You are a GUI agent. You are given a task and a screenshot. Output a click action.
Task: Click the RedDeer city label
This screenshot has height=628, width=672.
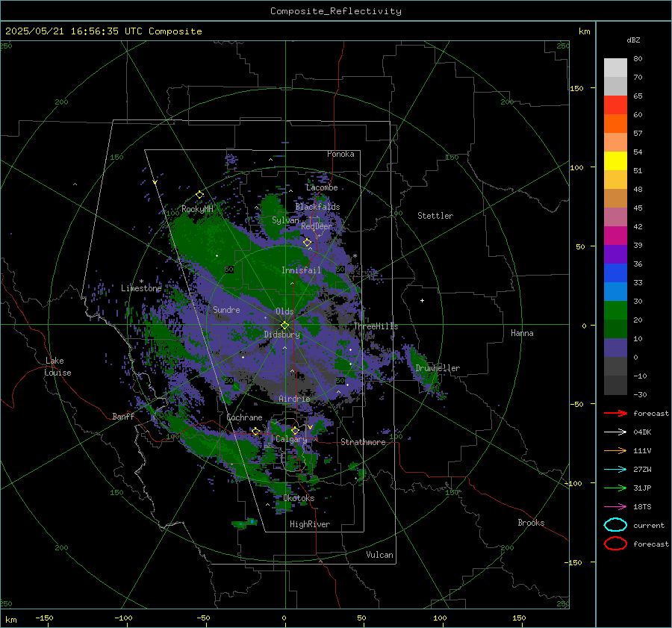click(317, 226)
